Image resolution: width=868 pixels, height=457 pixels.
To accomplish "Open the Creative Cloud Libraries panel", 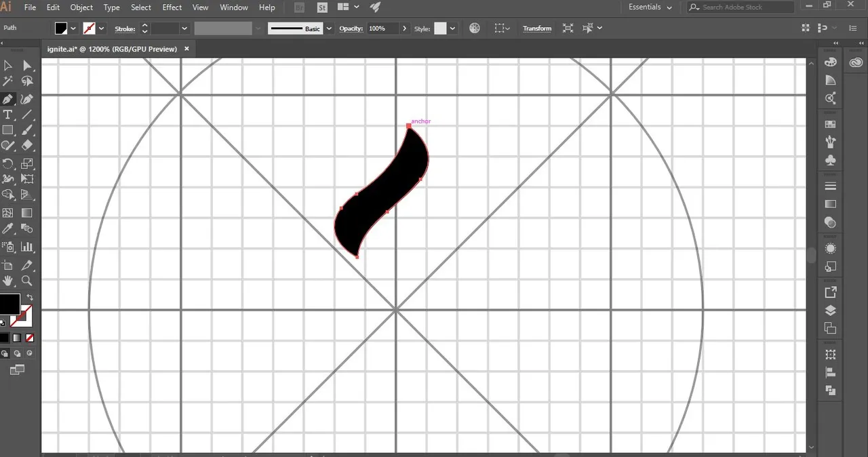I will tap(856, 62).
